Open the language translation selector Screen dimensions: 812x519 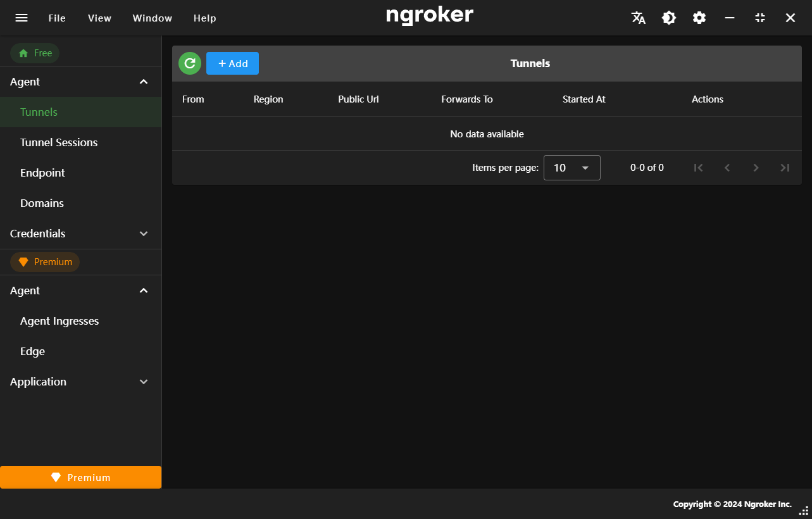coord(639,18)
